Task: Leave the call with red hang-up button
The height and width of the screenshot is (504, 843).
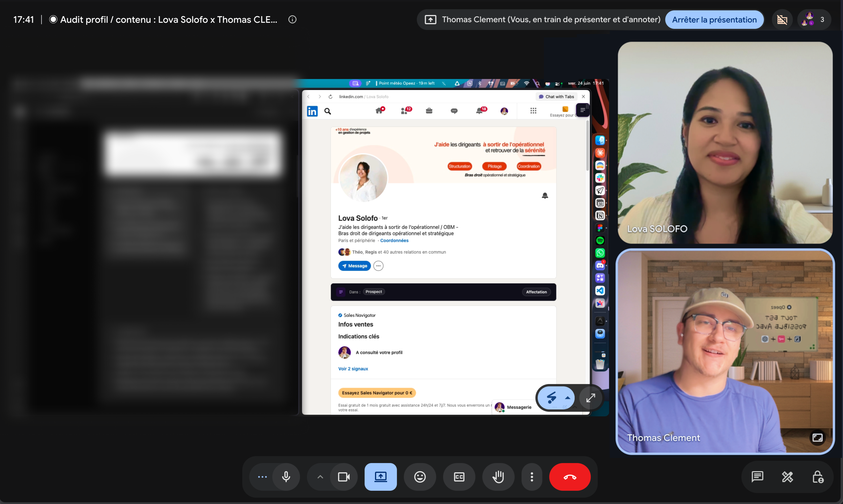Action: pos(570,477)
